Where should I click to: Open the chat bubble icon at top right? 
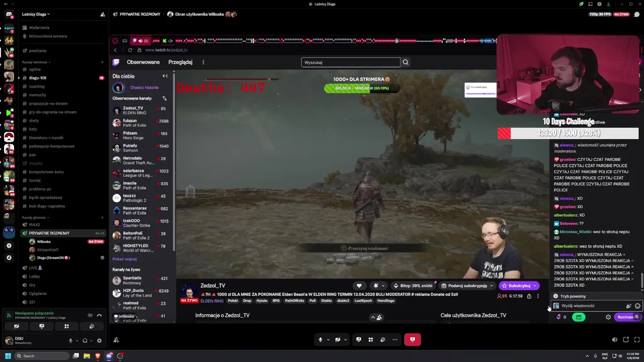(636, 14)
